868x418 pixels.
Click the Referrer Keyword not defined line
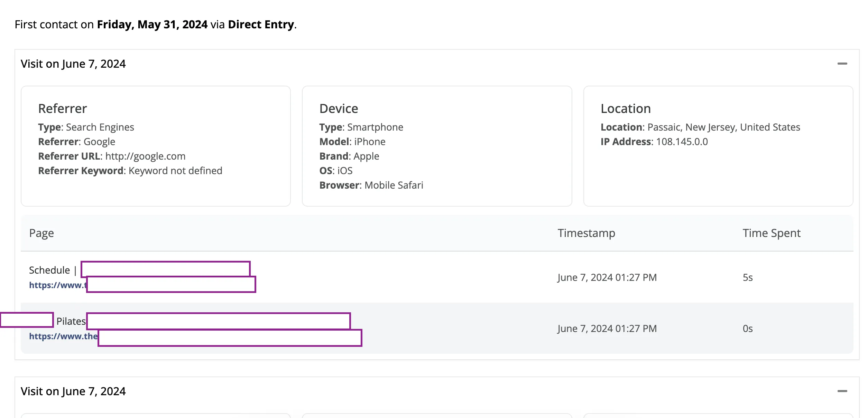point(130,171)
